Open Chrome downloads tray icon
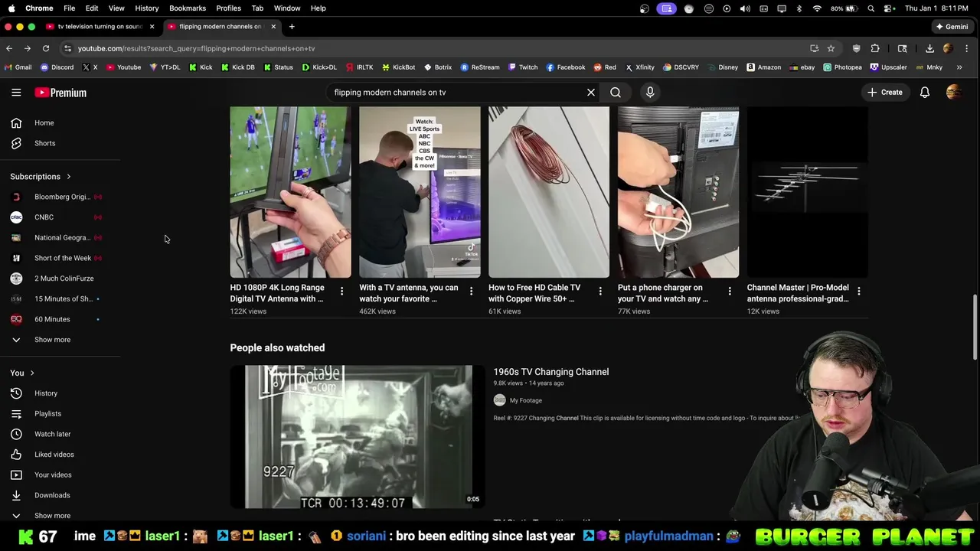The width and height of the screenshot is (980, 551). pos(929,48)
